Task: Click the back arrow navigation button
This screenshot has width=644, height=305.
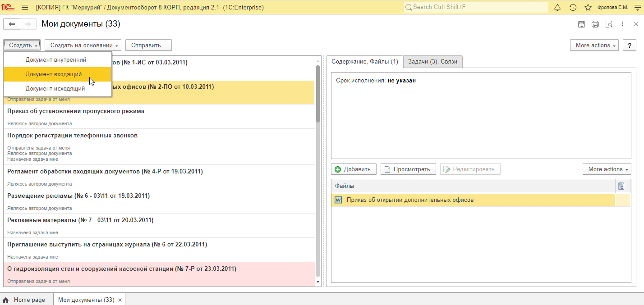Action: [12, 24]
